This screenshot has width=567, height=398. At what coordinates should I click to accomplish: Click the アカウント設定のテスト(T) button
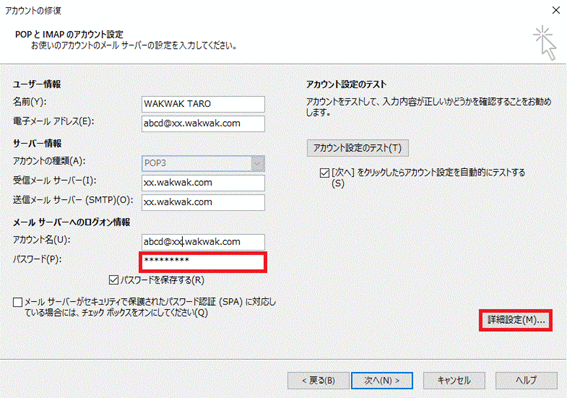click(x=358, y=148)
